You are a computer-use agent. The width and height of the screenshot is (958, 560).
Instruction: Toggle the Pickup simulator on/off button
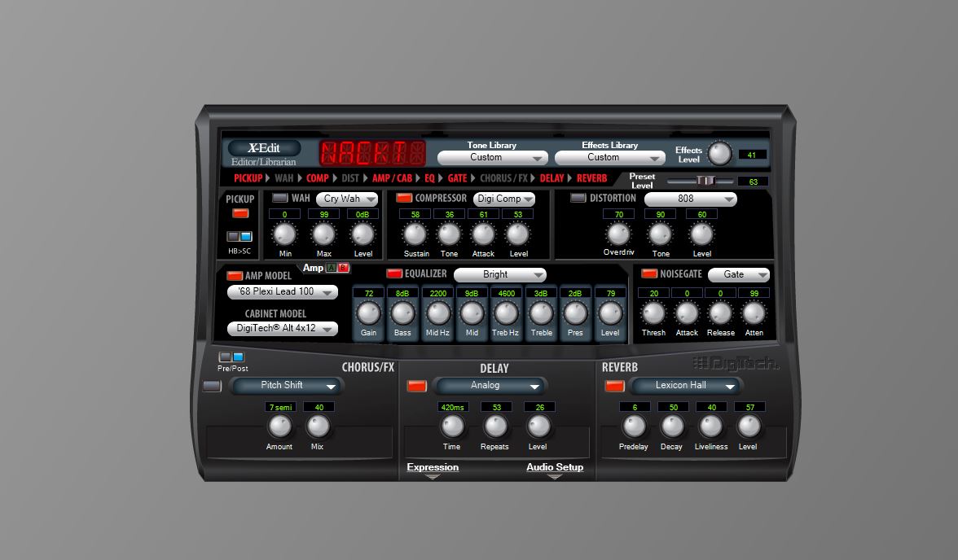point(240,213)
